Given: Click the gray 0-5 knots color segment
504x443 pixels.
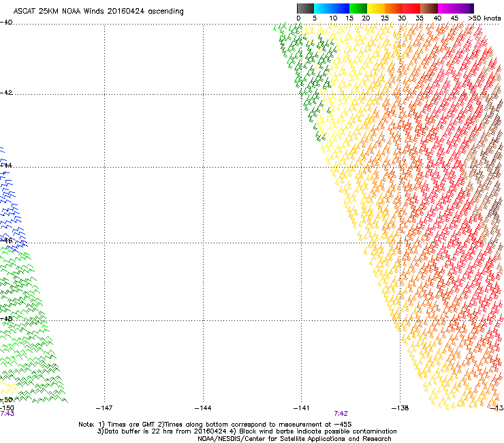Looking at the screenshot, I should tap(305, 8).
